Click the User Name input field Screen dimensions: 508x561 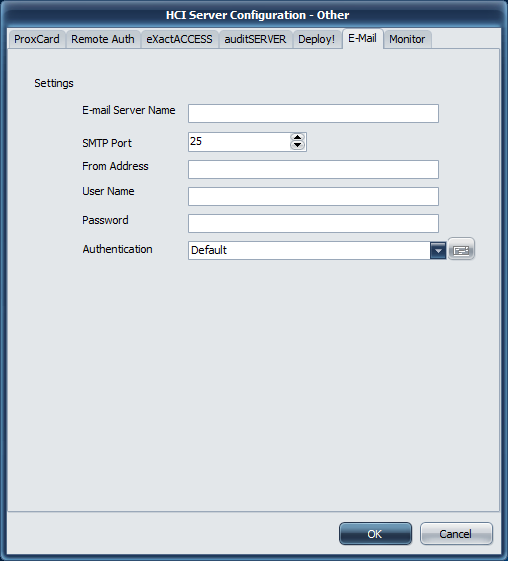click(313, 196)
